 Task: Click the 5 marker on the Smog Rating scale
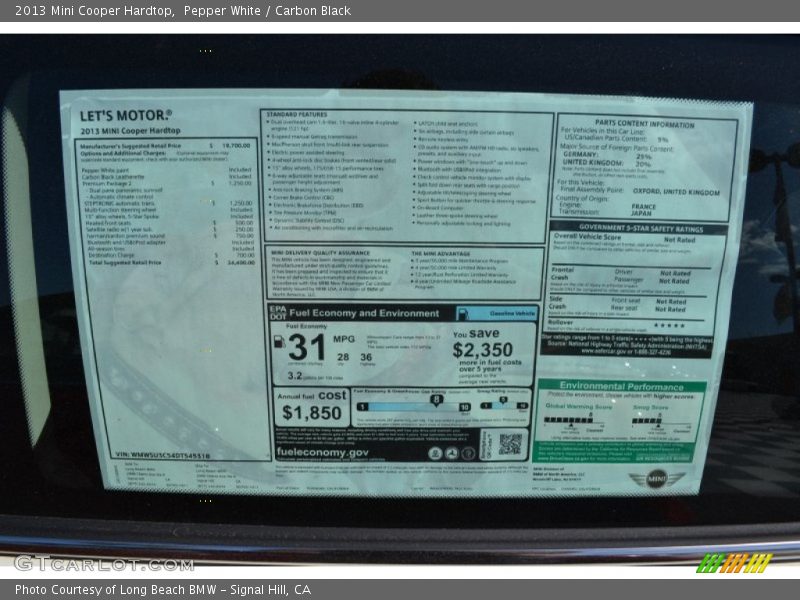503,400
